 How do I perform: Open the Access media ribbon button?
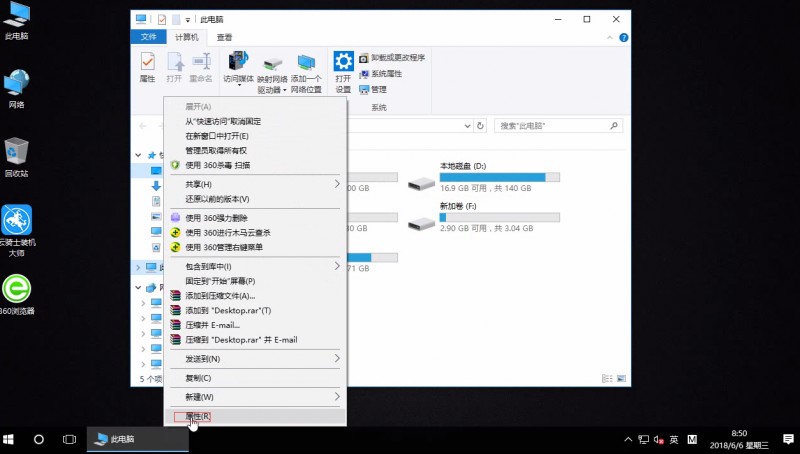point(238,67)
